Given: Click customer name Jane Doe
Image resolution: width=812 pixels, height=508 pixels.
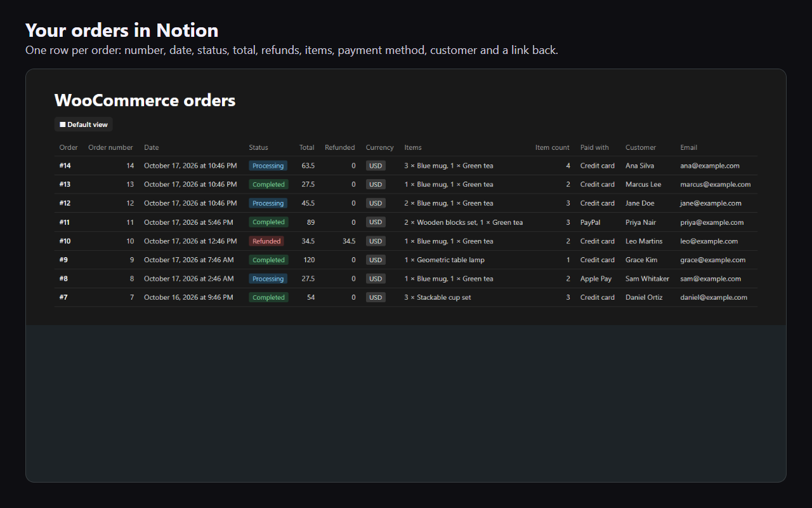Looking at the screenshot, I should click(641, 204).
